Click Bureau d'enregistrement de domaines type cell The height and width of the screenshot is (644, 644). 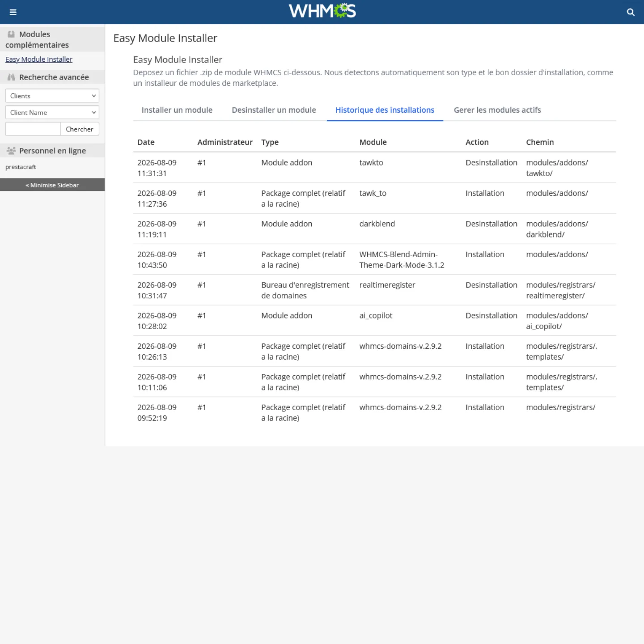pyautogui.click(x=305, y=290)
